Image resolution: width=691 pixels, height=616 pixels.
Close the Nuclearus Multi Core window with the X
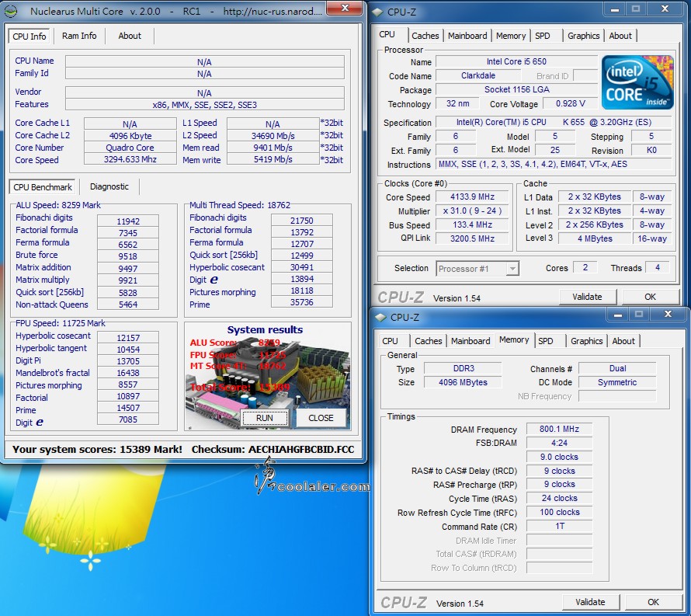345,9
